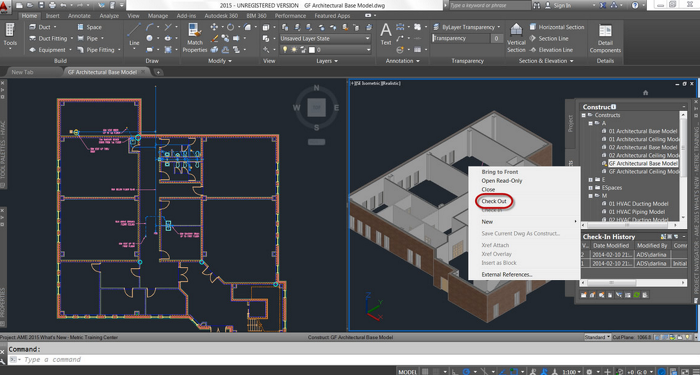The width and height of the screenshot is (700, 375).
Task: Select the Move tool in Modify panel
Action: 214,27
